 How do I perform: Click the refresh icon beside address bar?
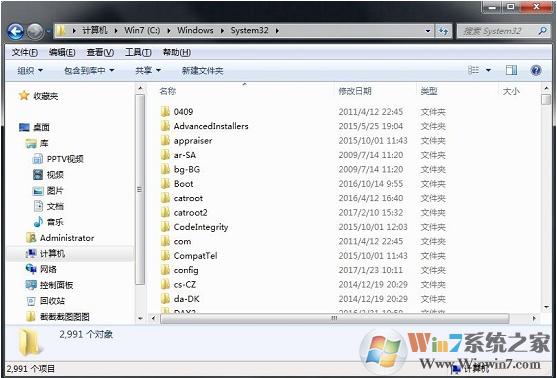tap(443, 31)
